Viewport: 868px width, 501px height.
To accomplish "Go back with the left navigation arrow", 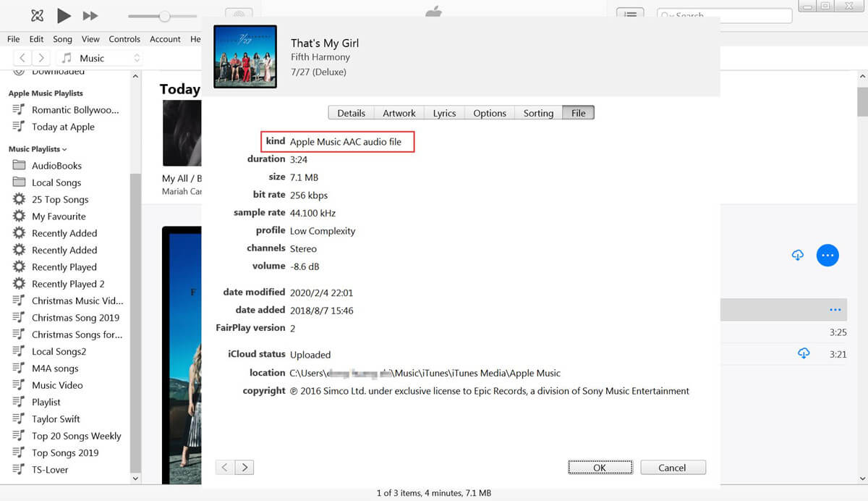I will pyautogui.click(x=23, y=58).
